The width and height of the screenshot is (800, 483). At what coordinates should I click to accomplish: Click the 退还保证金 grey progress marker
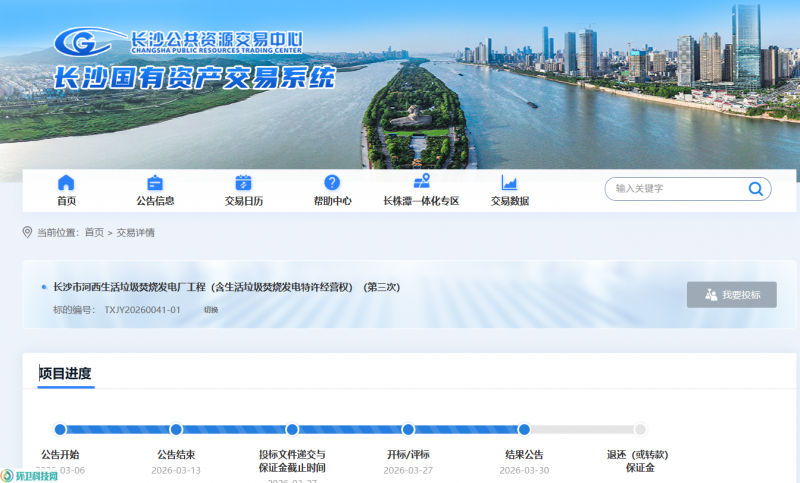pos(640,429)
